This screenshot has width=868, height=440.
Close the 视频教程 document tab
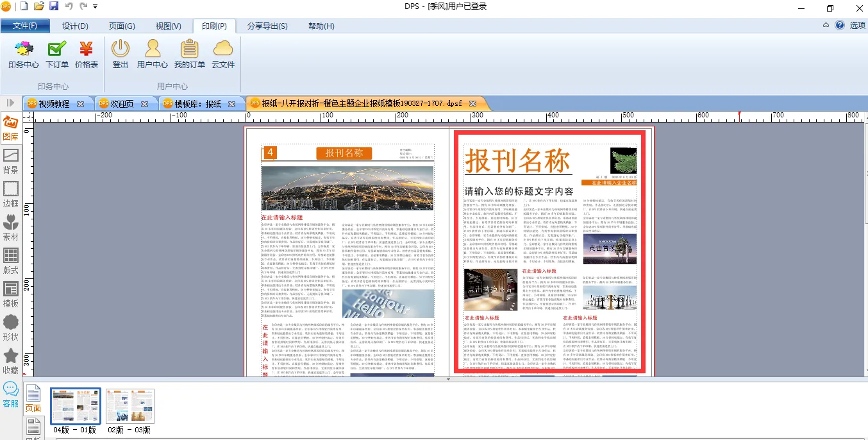tap(80, 103)
